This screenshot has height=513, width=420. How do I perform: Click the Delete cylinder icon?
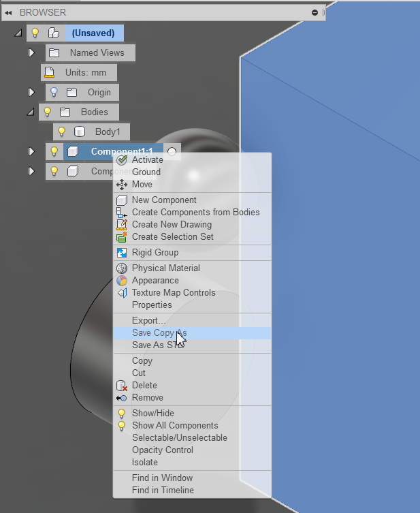pos(122,386)
